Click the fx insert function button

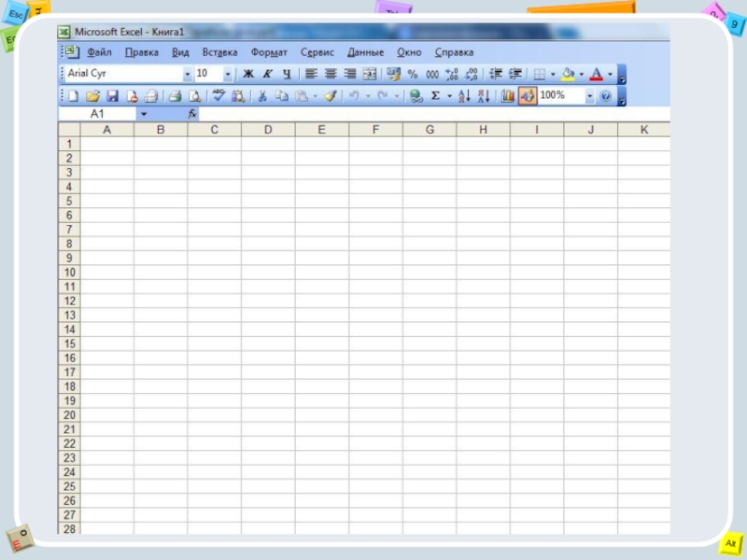pos(192,114)
